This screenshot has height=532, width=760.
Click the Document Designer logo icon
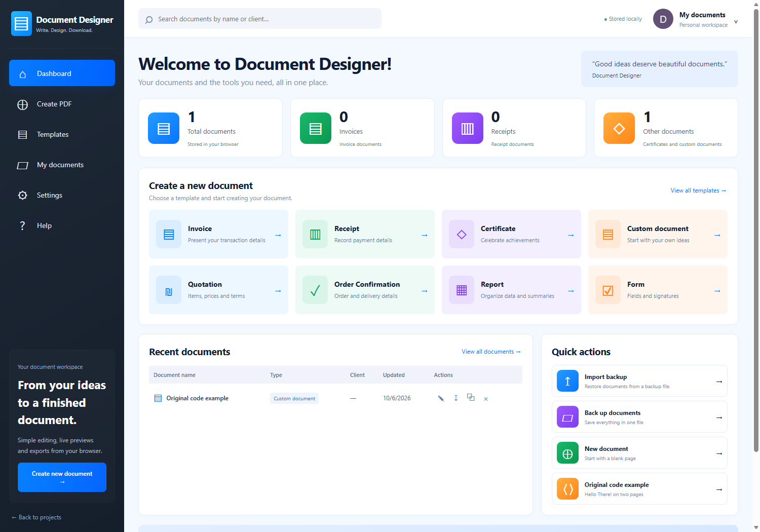[x=21, y=23]
